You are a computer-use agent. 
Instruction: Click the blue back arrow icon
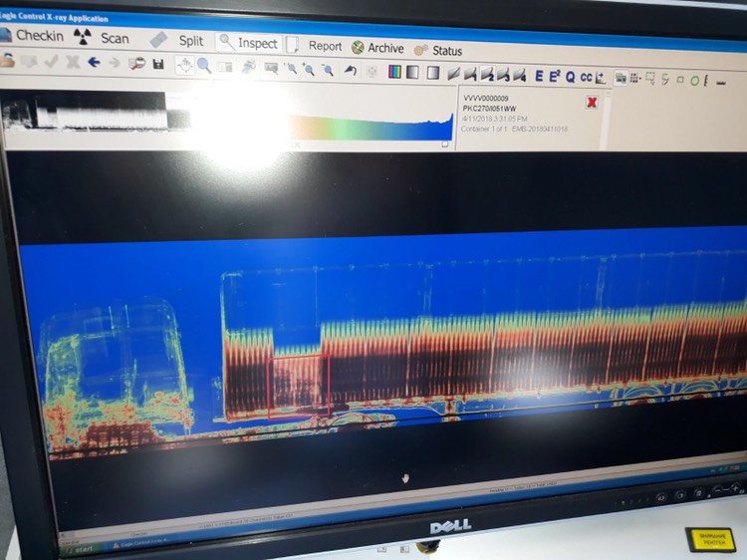point(94,62)
